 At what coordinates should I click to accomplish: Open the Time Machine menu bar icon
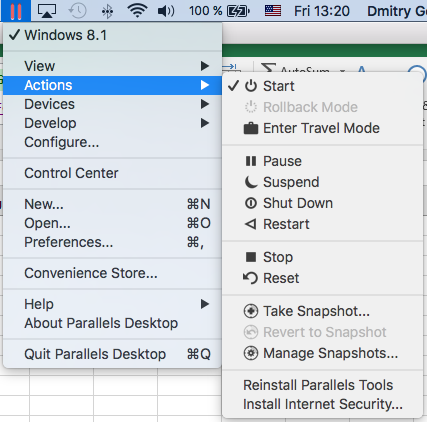77,11
